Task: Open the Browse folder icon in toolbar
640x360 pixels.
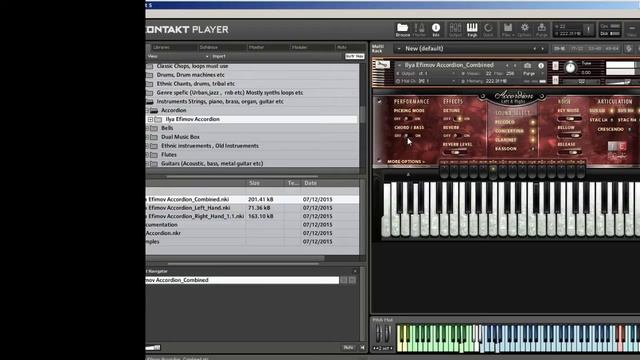Action: coord(402,29)
